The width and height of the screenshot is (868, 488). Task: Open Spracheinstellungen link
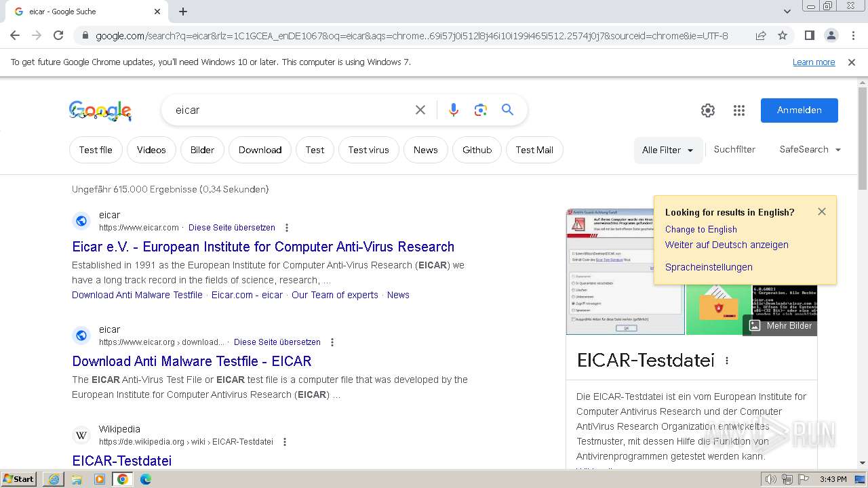(709, 267)
